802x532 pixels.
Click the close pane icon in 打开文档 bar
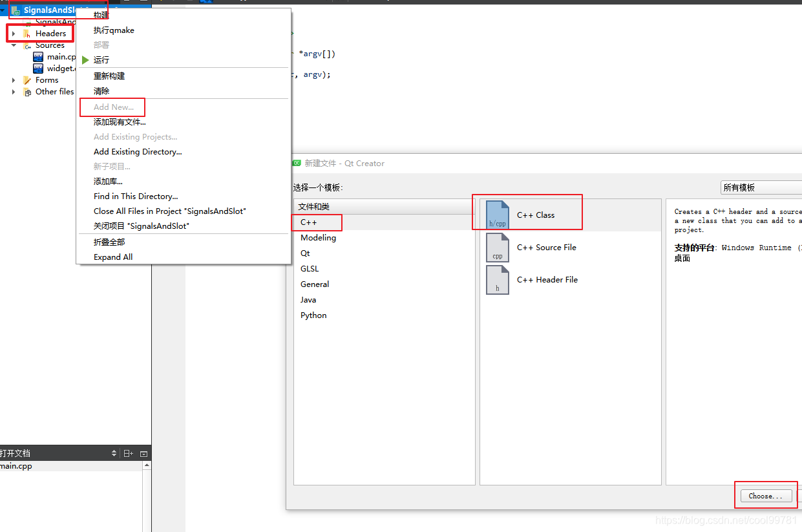coord(143,454)
